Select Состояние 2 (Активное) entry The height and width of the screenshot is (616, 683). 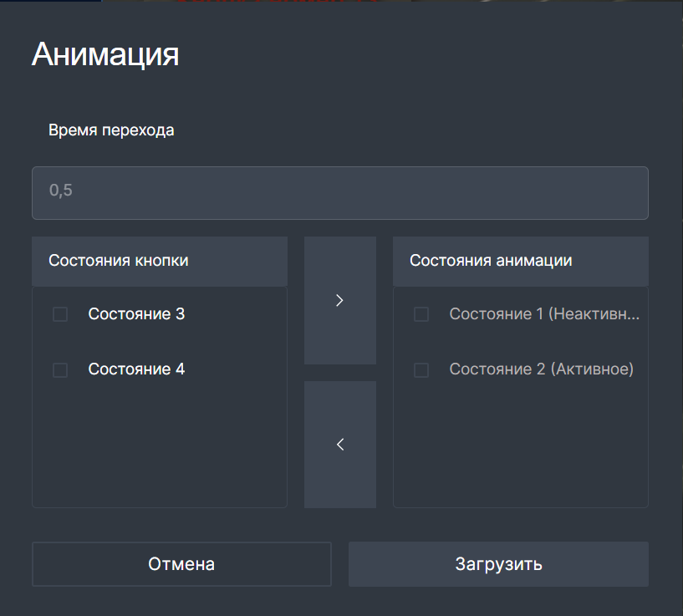[542, 369]
